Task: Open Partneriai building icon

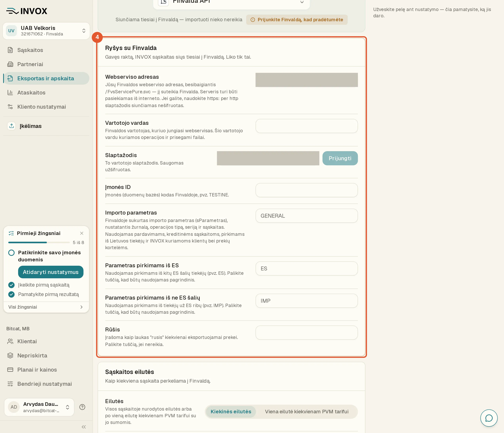Action: click(x=10, y=64)
